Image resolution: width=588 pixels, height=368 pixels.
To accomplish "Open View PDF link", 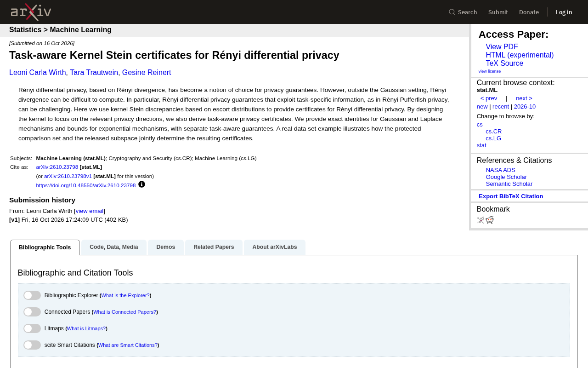I will (x=502, y=47).
